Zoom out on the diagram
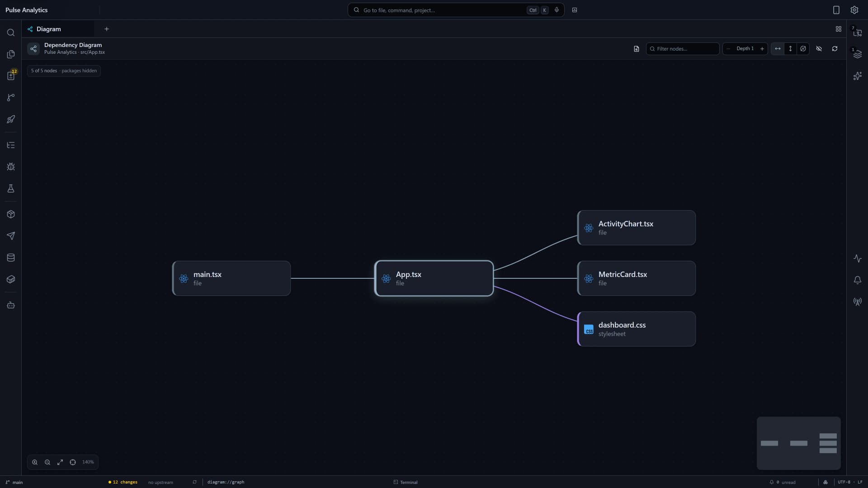Screen dimensions: 868x488 47,462
